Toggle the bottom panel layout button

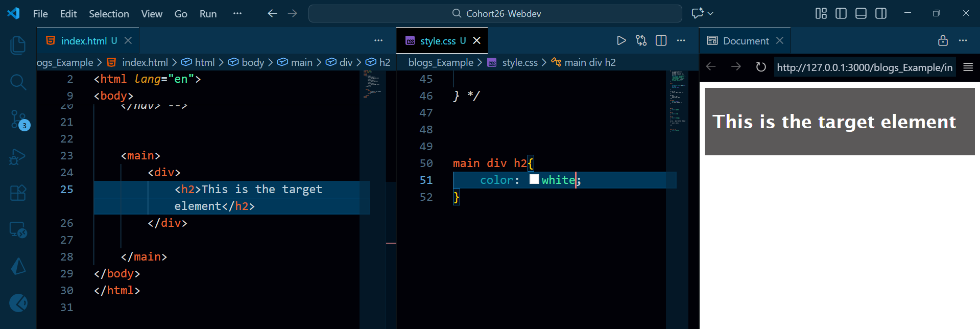(861, 14)
